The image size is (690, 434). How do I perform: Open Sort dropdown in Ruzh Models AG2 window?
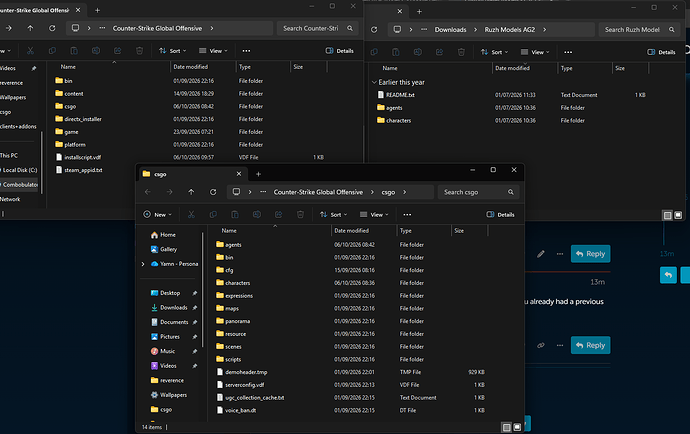click(494, 52)
